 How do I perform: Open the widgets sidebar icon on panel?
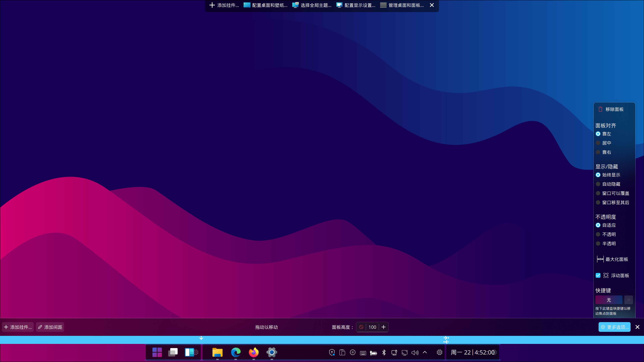[189, 352]
